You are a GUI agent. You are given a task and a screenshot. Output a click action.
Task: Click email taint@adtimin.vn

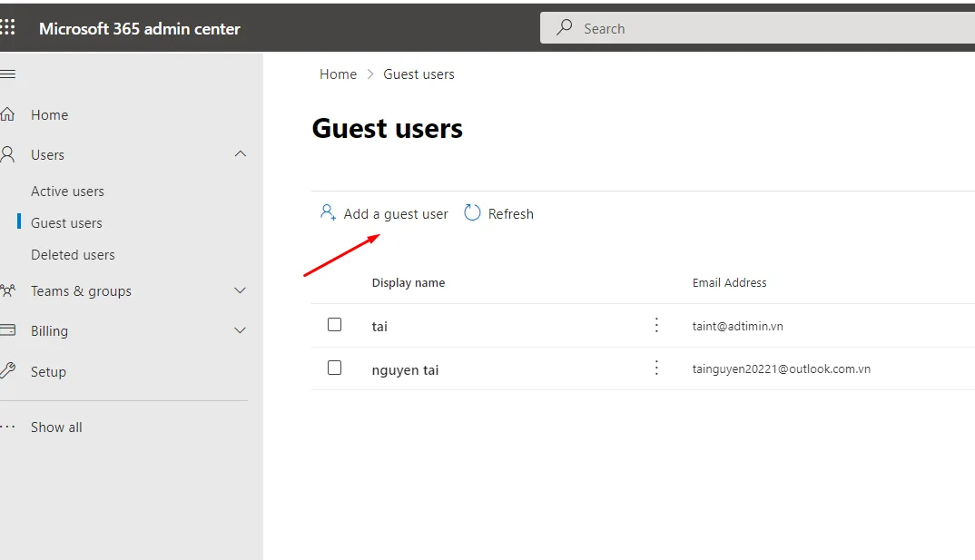[x=737, y=326]
